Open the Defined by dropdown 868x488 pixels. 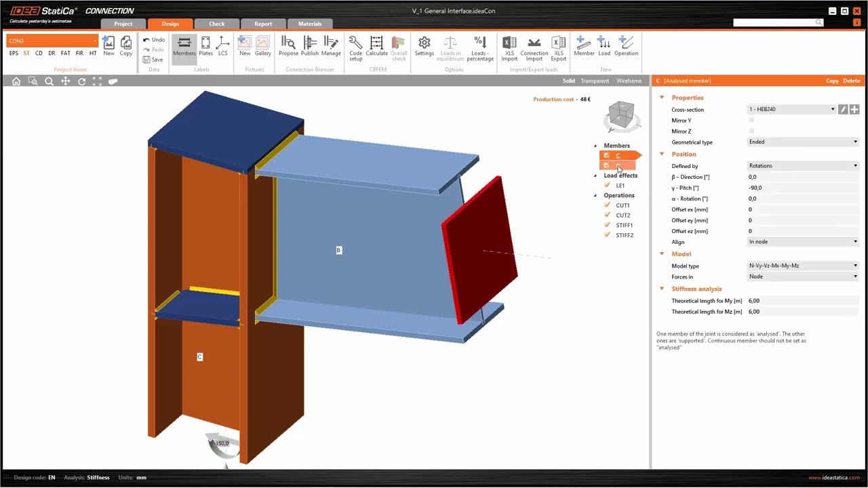(x=803, y=165)
